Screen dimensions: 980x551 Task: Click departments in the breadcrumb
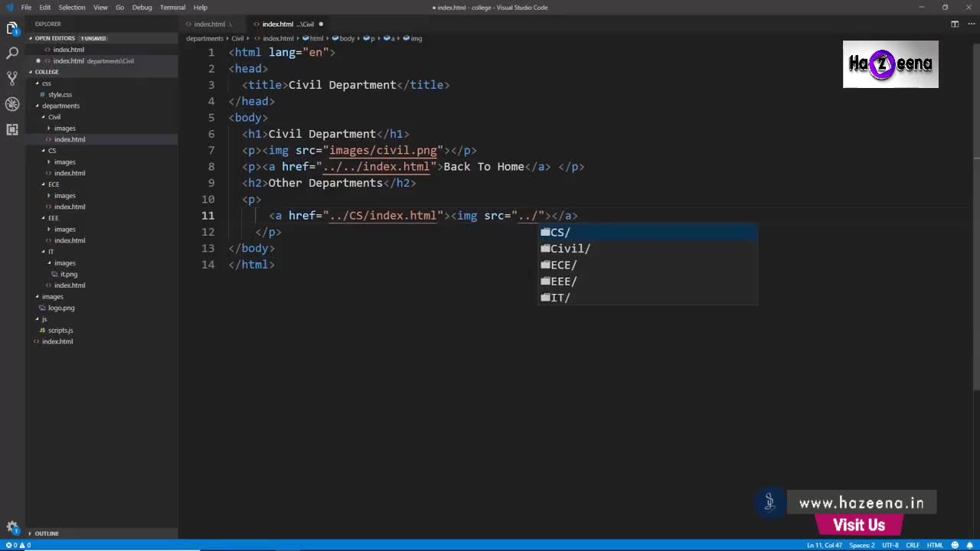(204, 38)
